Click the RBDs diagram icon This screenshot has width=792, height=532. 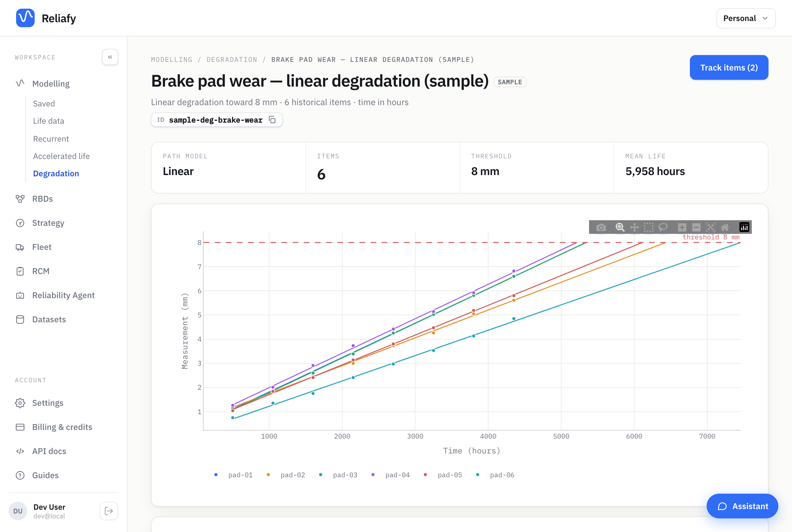tap(20, 199)
